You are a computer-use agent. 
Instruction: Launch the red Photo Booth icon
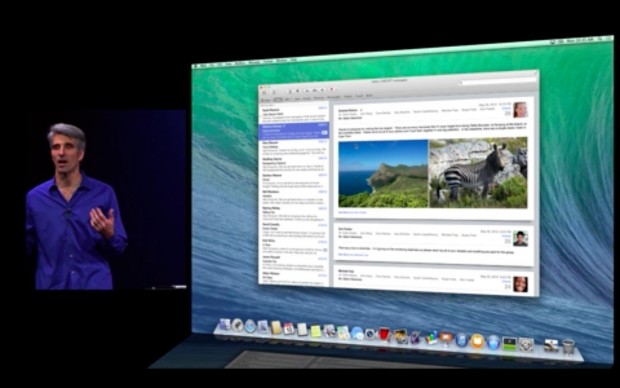pyautogui.click(x=384, y=334)
